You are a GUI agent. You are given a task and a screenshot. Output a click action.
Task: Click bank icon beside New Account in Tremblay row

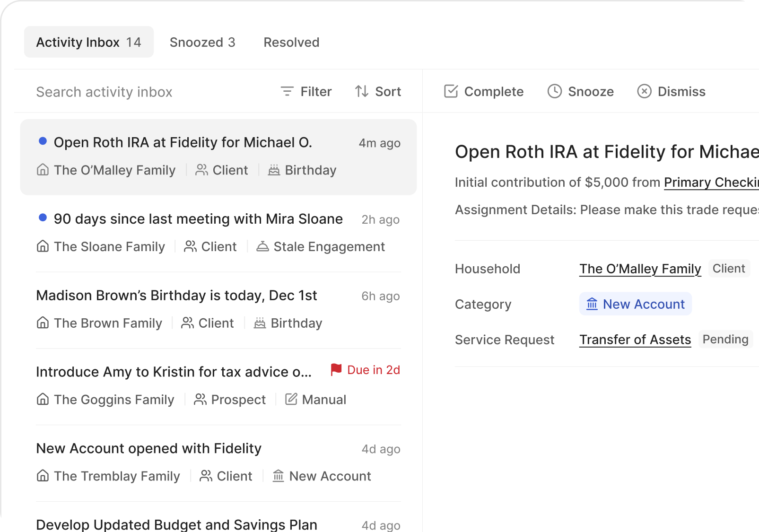click(x=278, y=476)
